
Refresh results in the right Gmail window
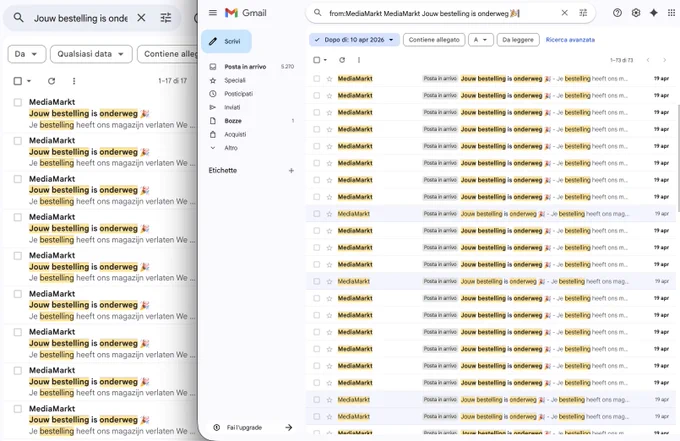(x=342, y=60)
